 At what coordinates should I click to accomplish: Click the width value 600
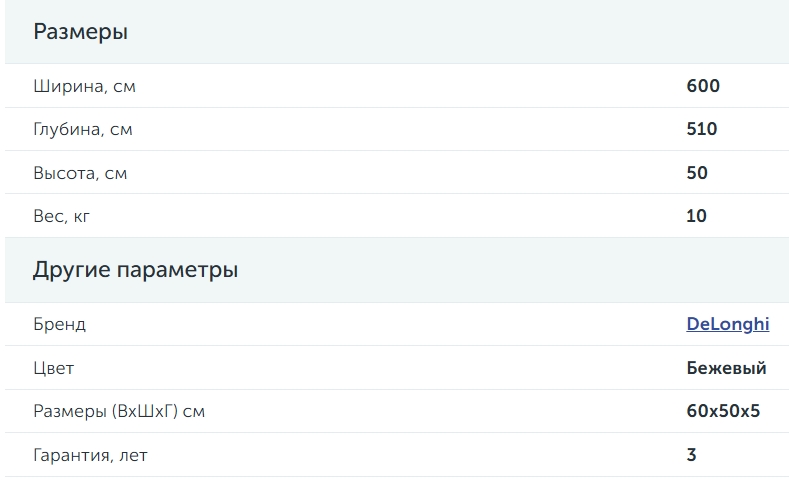click(703, 86)
